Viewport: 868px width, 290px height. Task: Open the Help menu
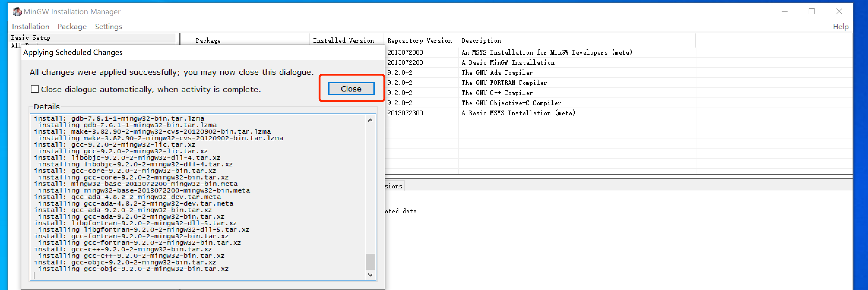pyautogui.click(x=840, y=26)
